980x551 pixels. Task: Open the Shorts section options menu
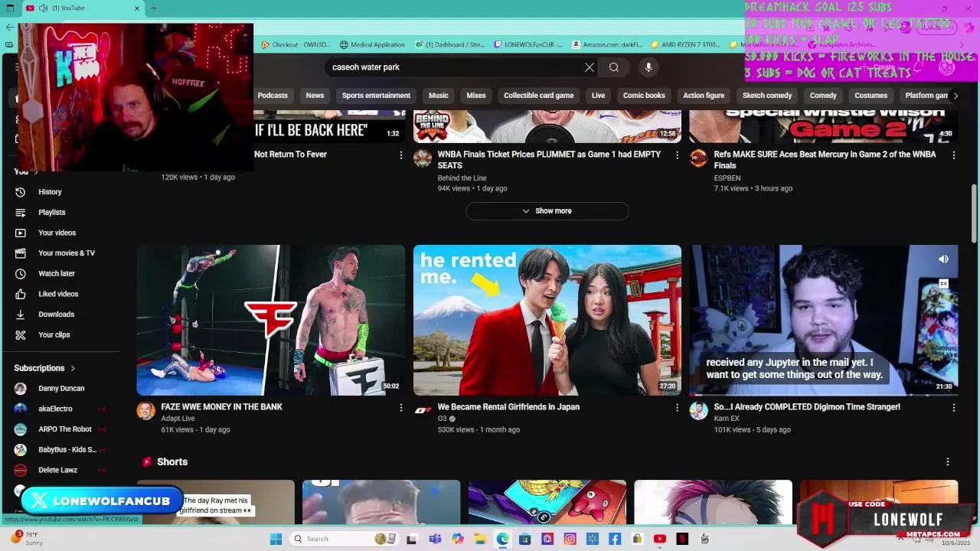(947, 462)
